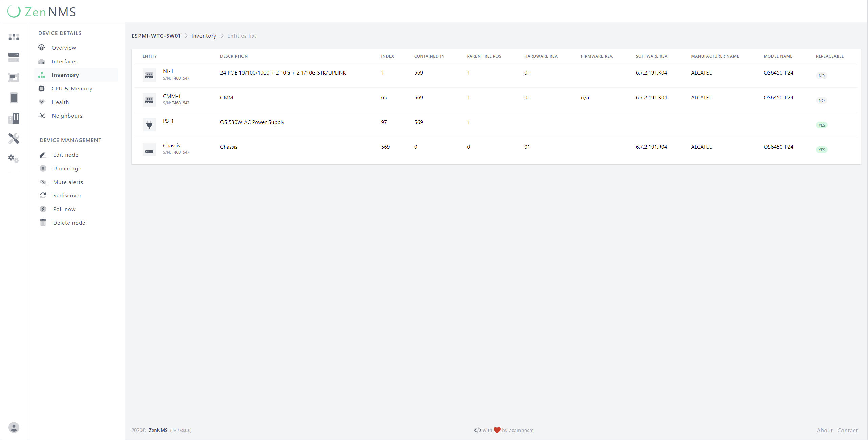Screen dimensions: 868x440
Task: Click the NO badge in NI-1 row
Action: pos(821,76)
